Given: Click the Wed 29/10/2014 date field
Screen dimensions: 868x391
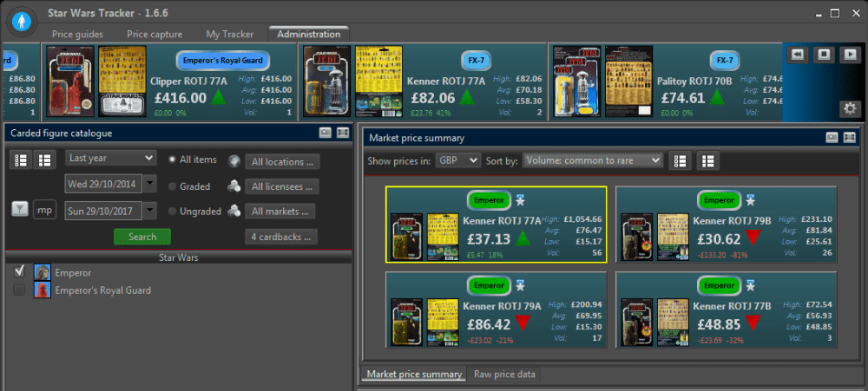Looking at the screenshot, I should tap(103, 183).
